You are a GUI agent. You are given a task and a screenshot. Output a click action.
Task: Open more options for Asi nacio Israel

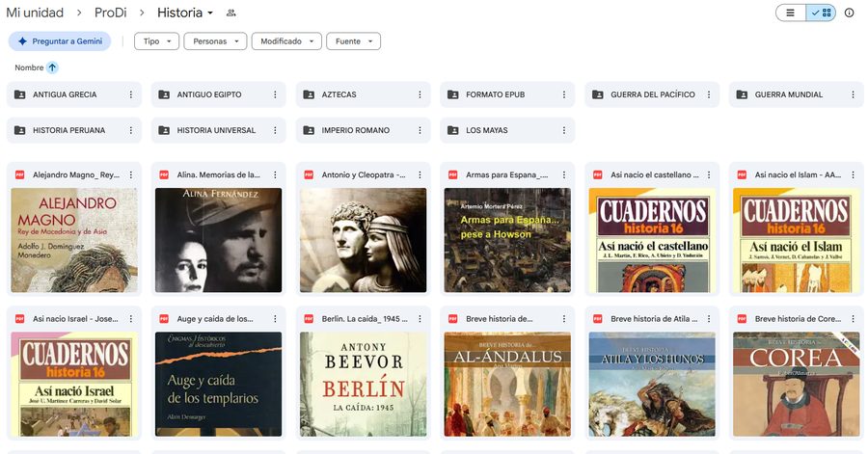click(x=130, y=319)
